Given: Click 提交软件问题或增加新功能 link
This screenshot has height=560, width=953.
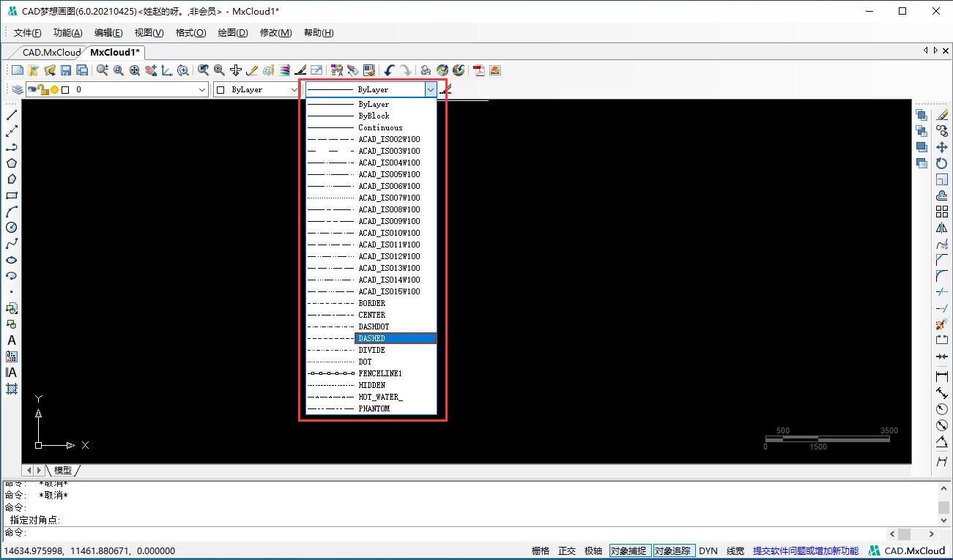Looking at the screenshot, I should pos(806,550).
